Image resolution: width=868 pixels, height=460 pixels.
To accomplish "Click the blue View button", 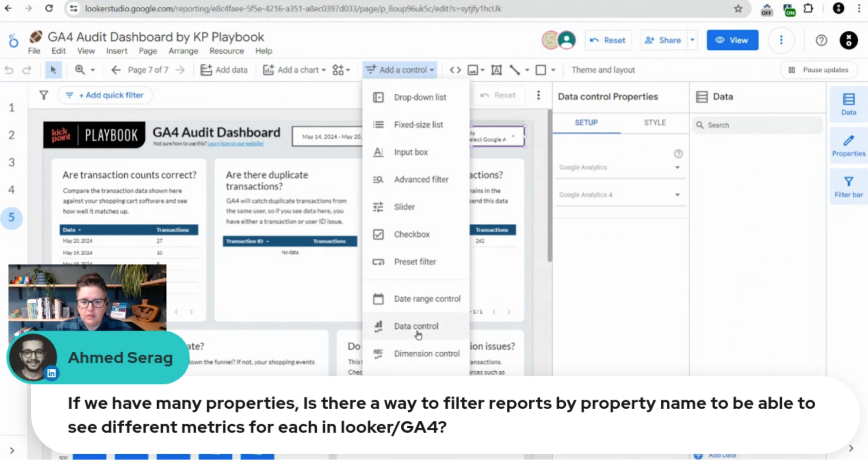I will click(732, 40).
